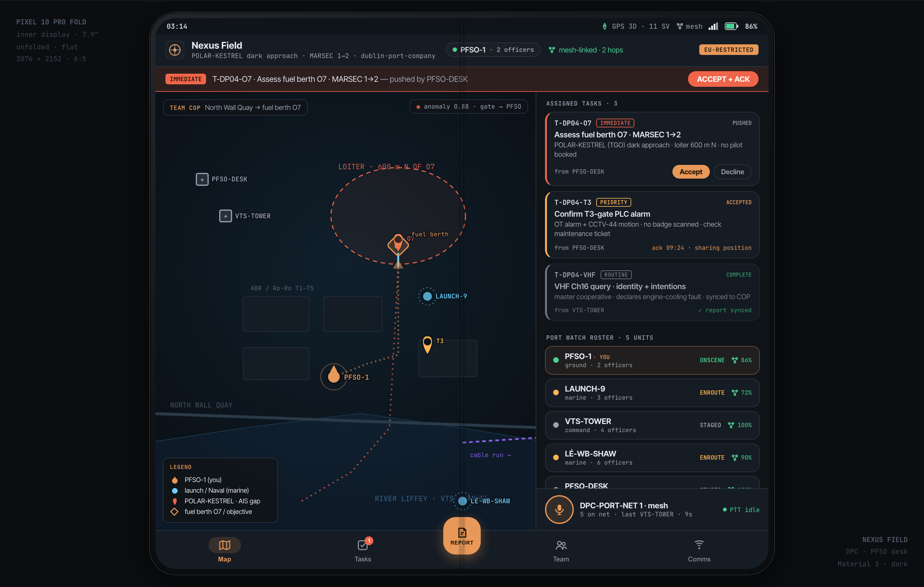Switch to the Map tab
Screen dimensions: 924x587
point(224,550)
